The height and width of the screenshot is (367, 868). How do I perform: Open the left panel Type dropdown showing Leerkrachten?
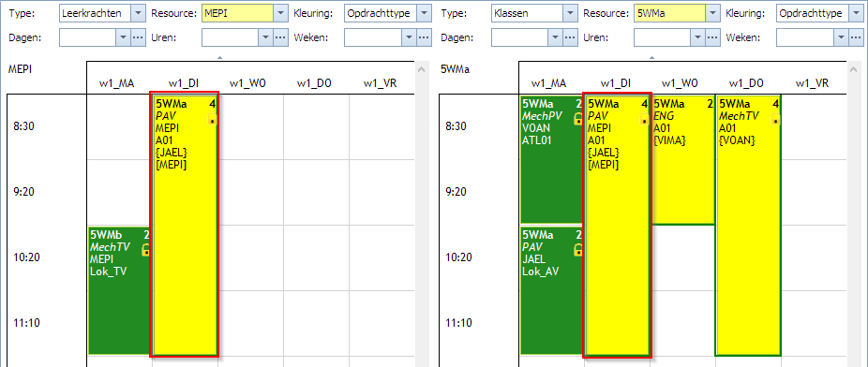139,13
